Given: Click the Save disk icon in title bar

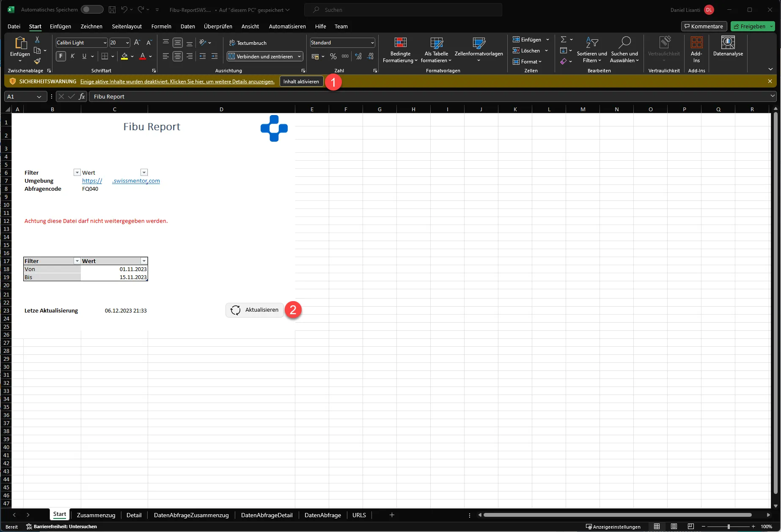Looking at the screenshot, I should (x=112, y=10).
